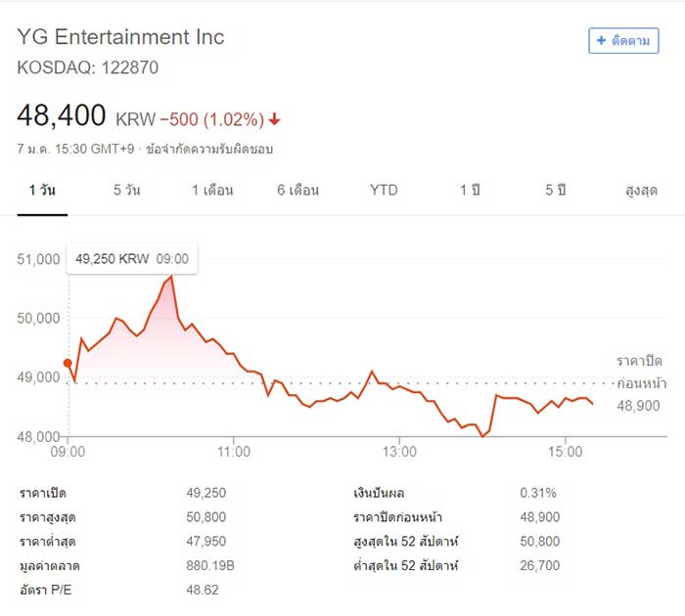The height and width of the screenshot is (616, 685).
Task: Open the ข้อจำกัดความรับผิดชอบ disclaimer link
Action: pos(209,150)
